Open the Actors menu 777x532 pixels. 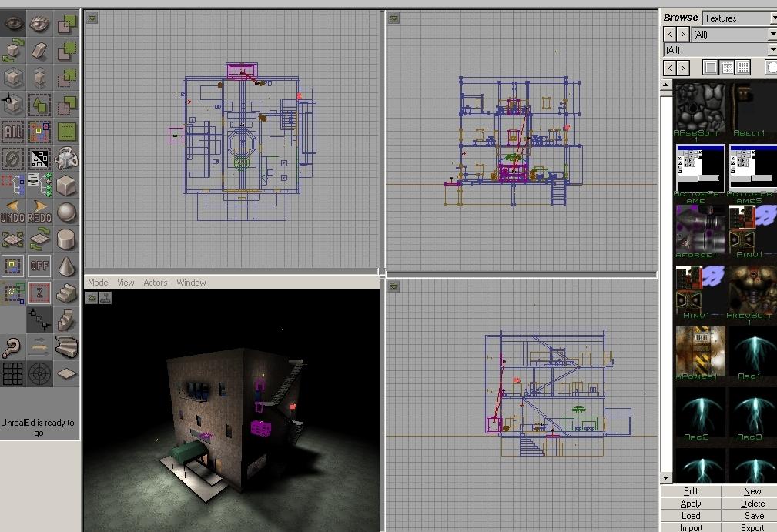(155, 283)
